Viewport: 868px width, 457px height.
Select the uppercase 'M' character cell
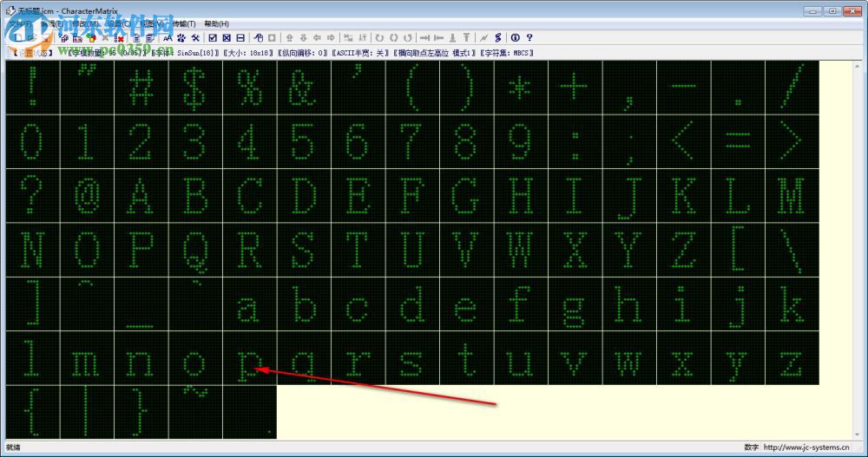(x=792, y=196)
